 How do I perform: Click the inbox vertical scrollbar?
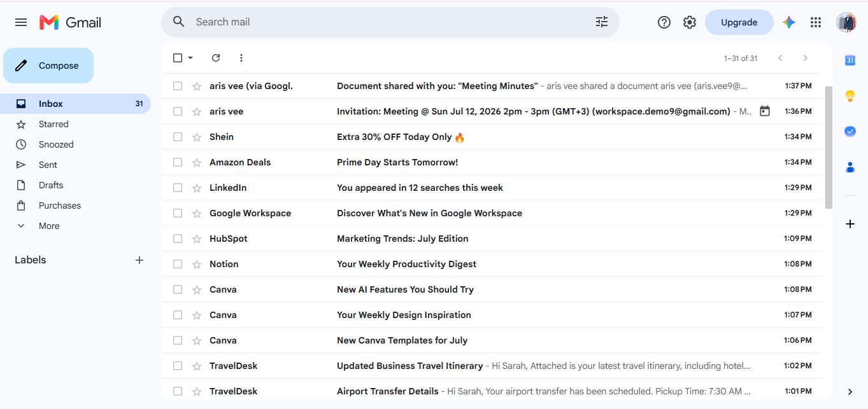point(829,148)
